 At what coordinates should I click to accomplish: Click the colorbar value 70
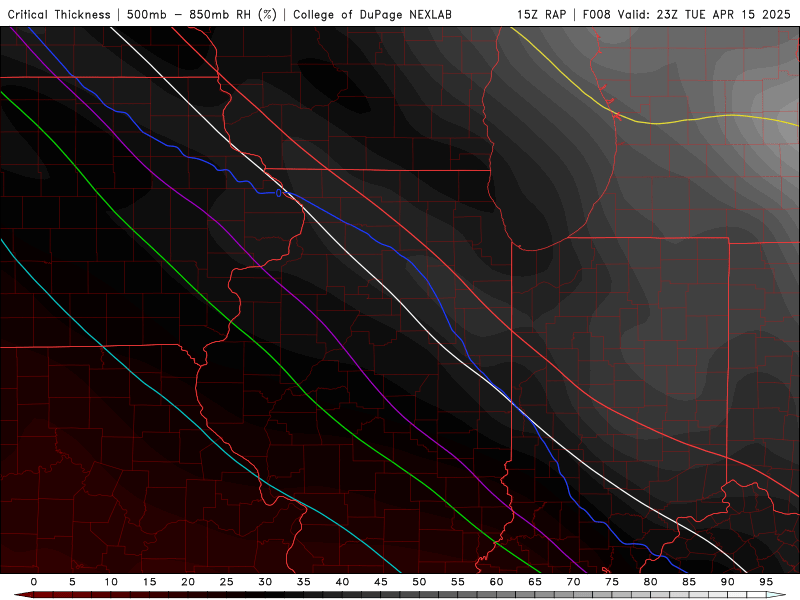[573, 582]
